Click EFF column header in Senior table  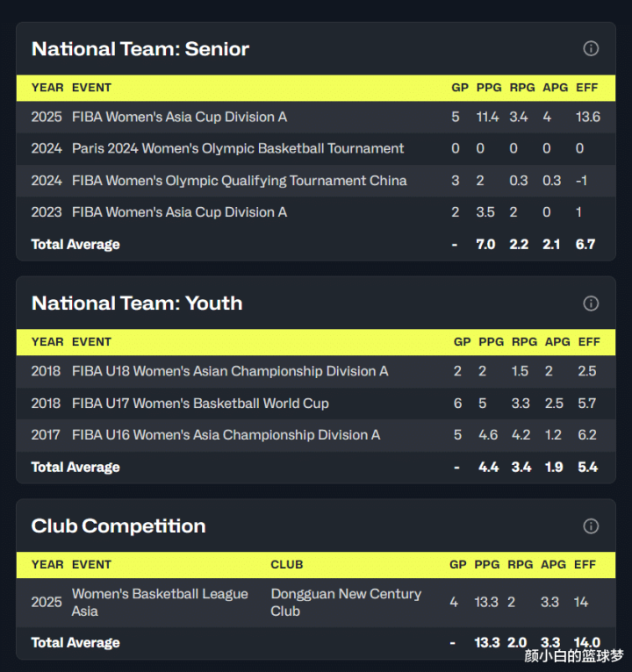click(587, 88)
